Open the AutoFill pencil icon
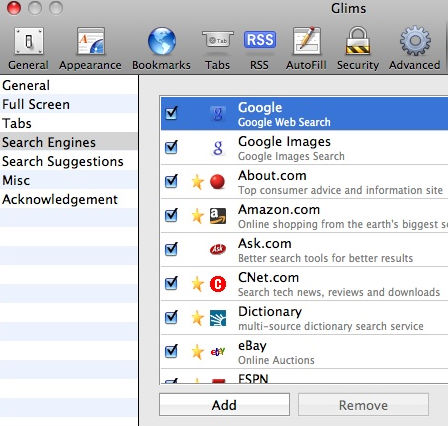This screenshot has height=426, width=448. (x=306, y=41)
